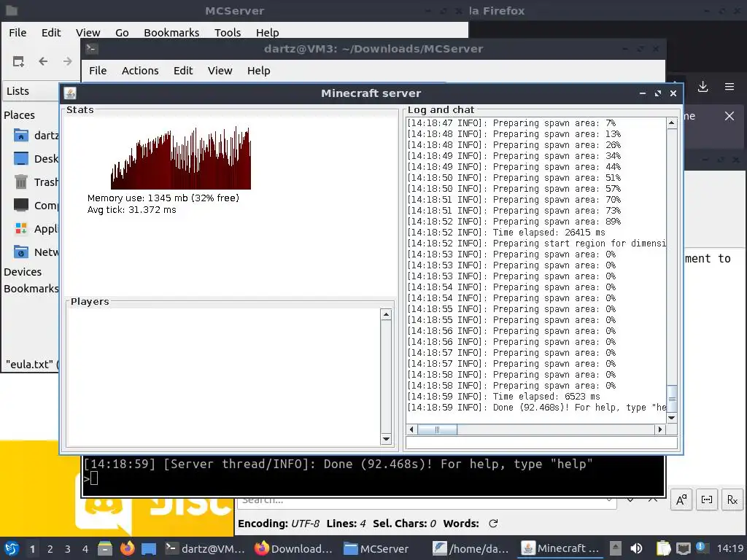This screenshot has height=560, width=747.
Task: Click the server command input field
Action: [542, 443]
